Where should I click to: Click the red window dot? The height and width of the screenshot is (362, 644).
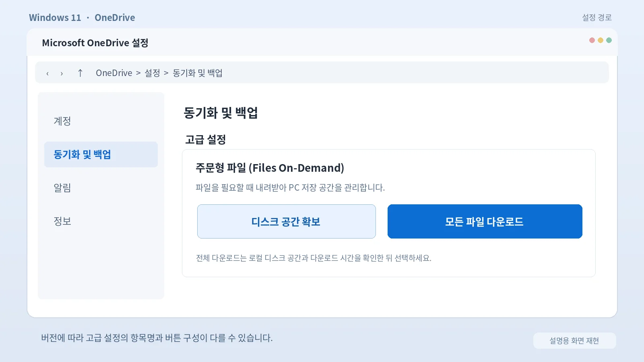click(592, 40)
